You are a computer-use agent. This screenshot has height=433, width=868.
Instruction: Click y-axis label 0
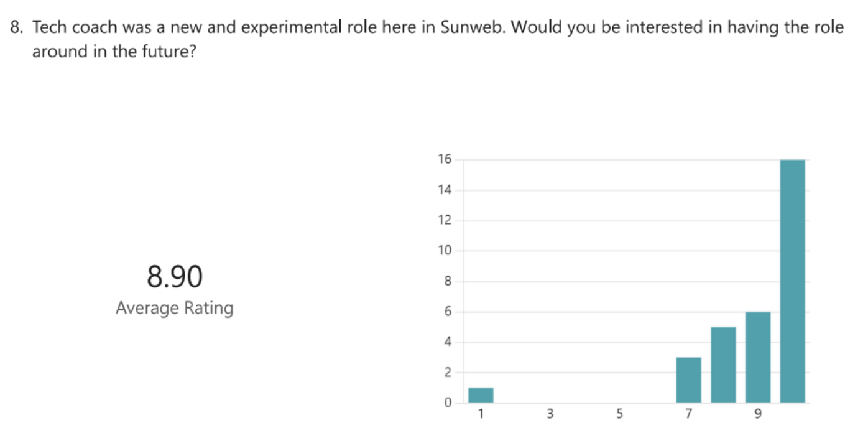447,403
